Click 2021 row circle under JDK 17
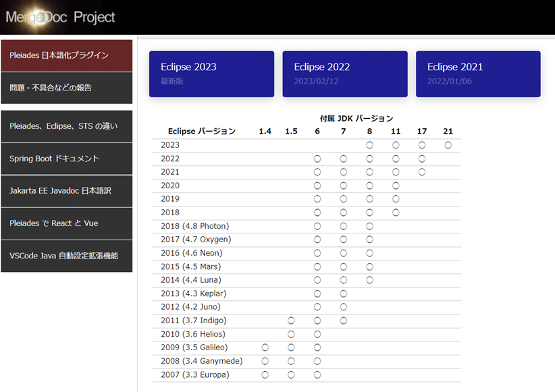This screenshot has height=392, width=555. click(422, 172)
